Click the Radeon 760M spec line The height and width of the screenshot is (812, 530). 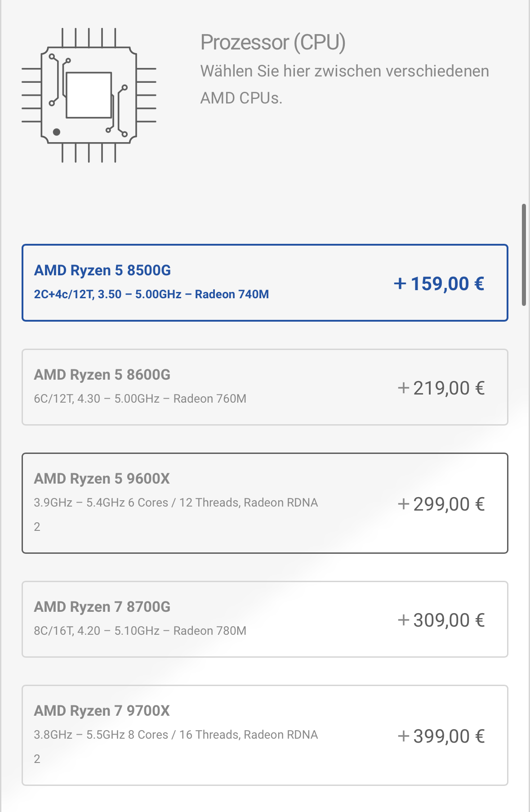click(140, 399)
